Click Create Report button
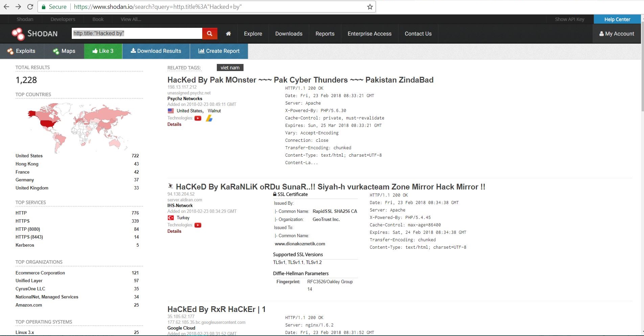Screen dimensions: 644x336 (x=219, y=51)
